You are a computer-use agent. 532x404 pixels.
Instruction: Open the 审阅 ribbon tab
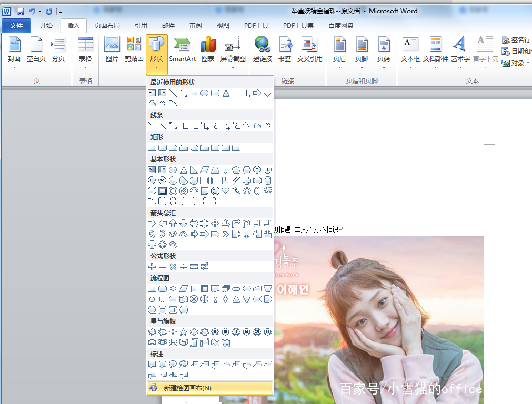(195, 25)
